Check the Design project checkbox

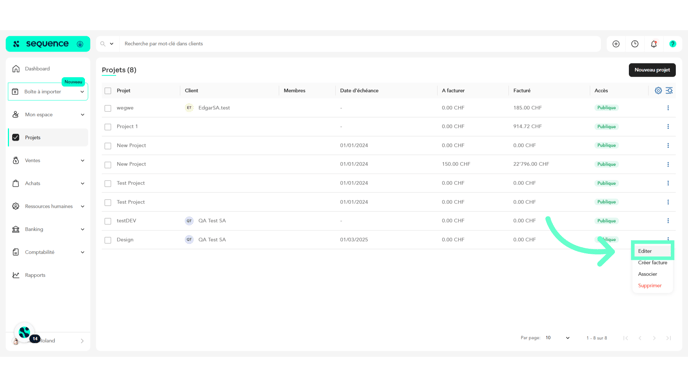(108, 240)
